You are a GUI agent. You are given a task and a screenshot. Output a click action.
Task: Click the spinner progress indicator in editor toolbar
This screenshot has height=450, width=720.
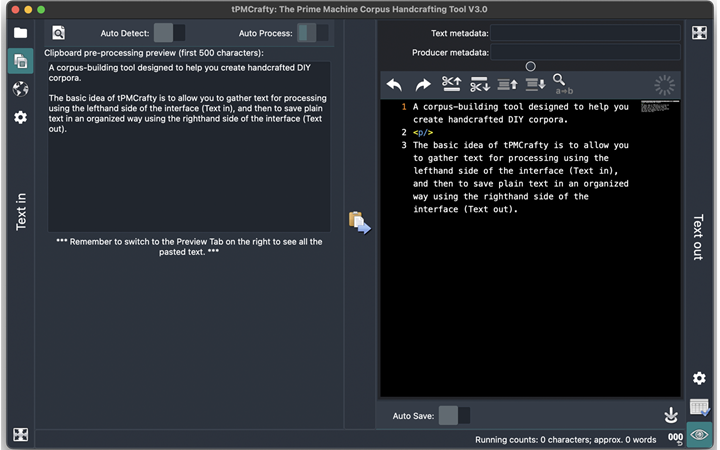pos(664,85)
